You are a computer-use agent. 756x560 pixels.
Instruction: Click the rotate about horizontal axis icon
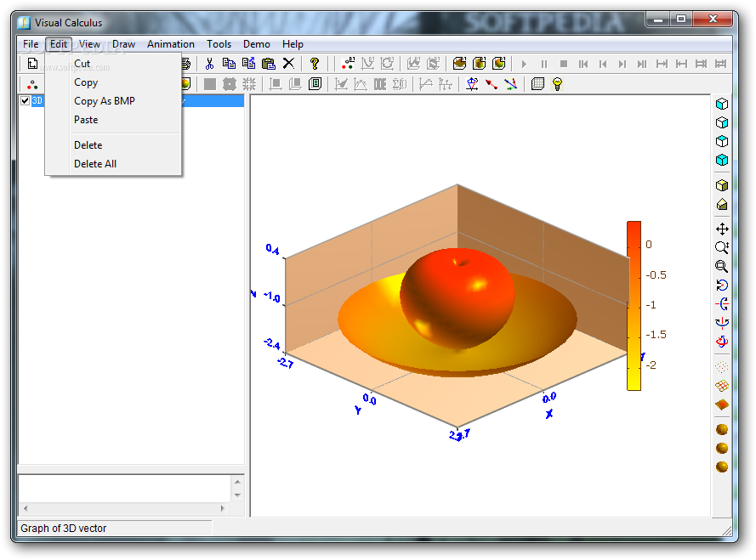click(x=722, y=304)
